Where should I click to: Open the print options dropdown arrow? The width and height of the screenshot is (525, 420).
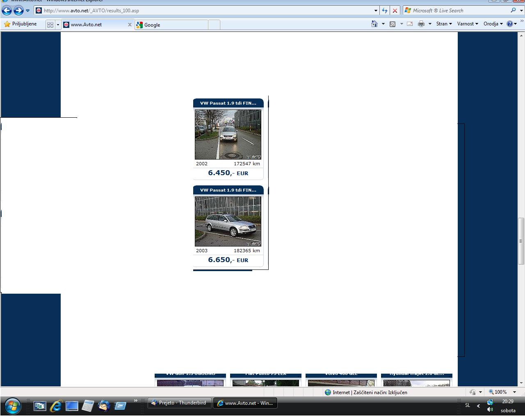[430, 24]
